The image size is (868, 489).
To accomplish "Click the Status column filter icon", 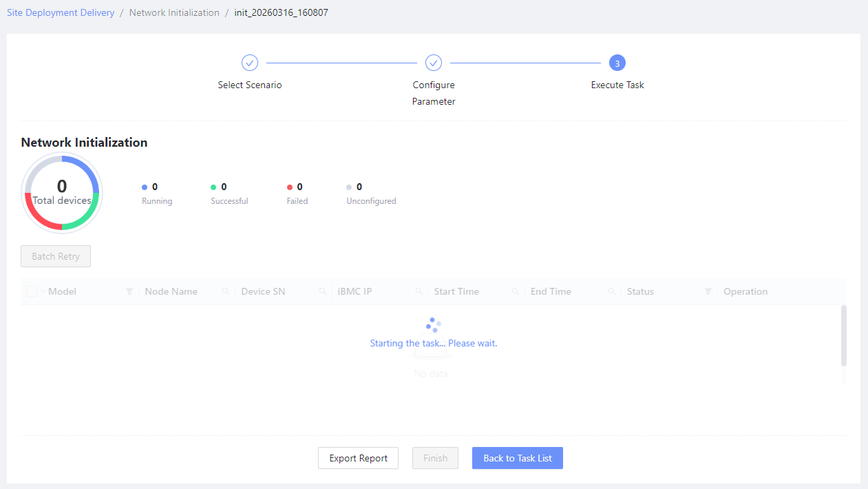I will (708, 292).
